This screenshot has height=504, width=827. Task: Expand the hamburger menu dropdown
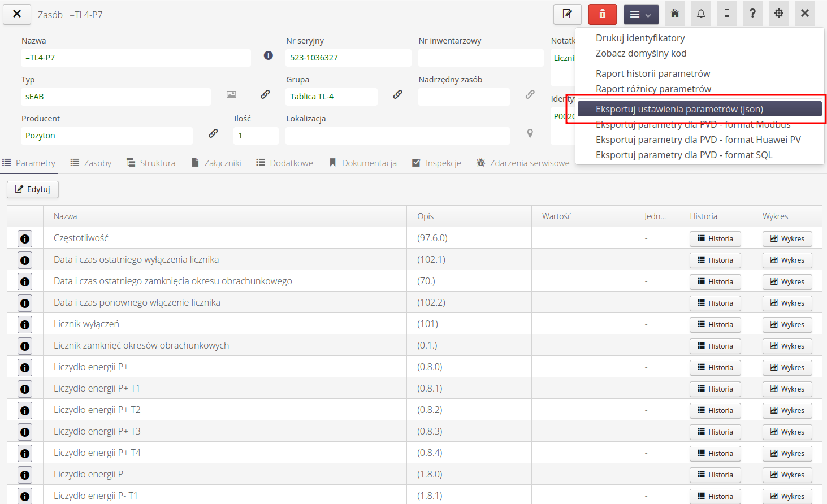(640, 15)
